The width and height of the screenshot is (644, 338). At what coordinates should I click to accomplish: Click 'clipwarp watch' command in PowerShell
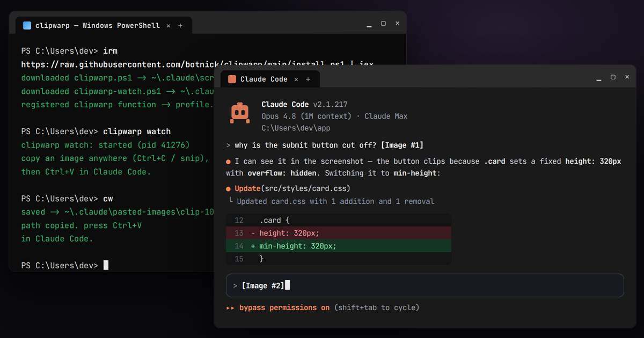[x=137, y=131]
